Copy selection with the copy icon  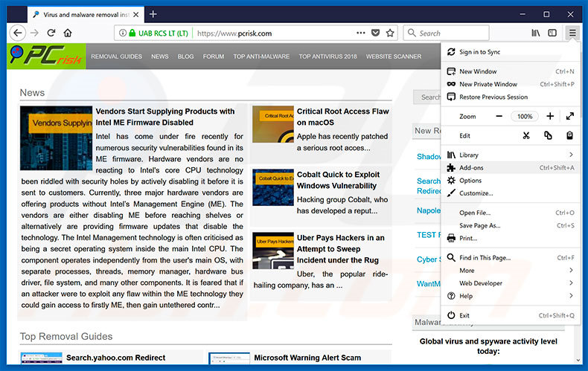tap(548, 135)
